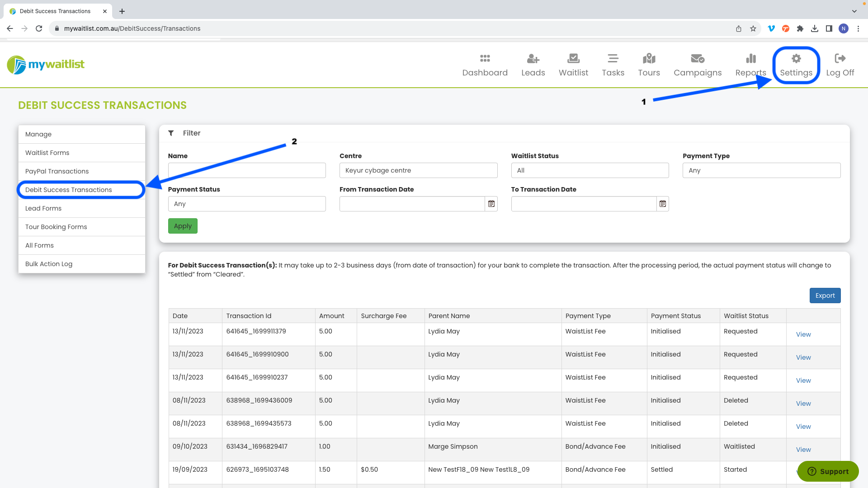Open the Leads person icon

(x=533, y=59)
